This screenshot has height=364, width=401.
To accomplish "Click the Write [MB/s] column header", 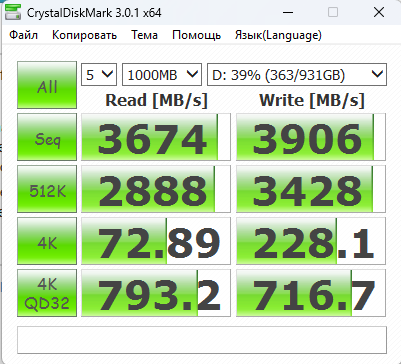I will (x=312, y=100).
